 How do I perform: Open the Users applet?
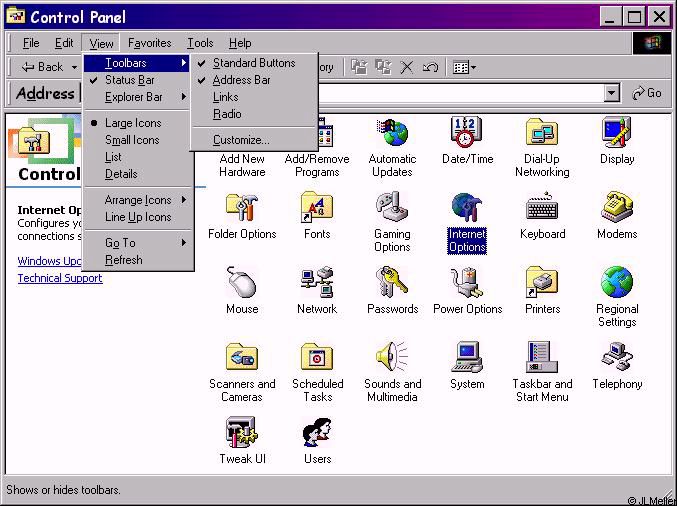coord(317,440)
